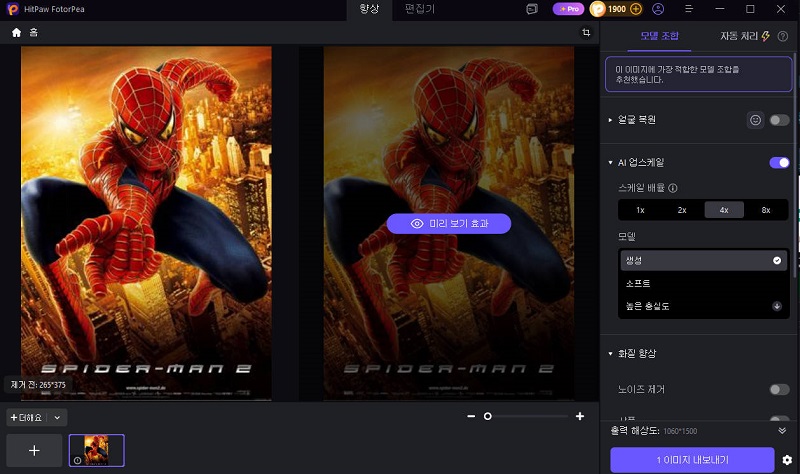The height and width of the screenshot is (474, 800).
Task: Open the 모델 조합 tab
Action: tap(659, 36)
